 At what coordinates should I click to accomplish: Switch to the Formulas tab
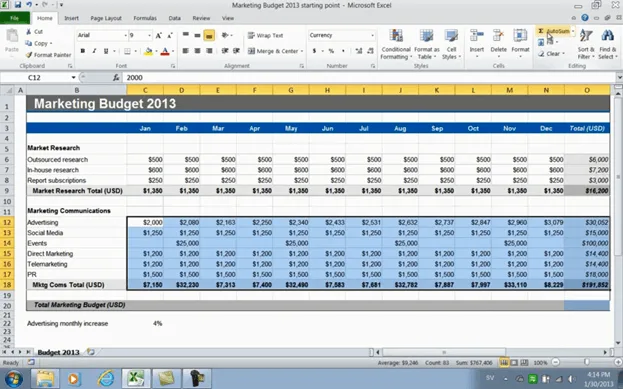coord(145,18)
